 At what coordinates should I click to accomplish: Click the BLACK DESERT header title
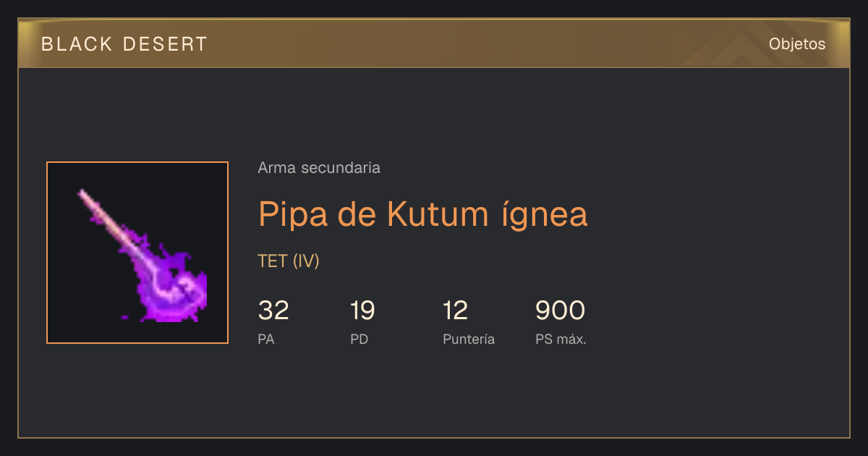click(x=124, y=44)
